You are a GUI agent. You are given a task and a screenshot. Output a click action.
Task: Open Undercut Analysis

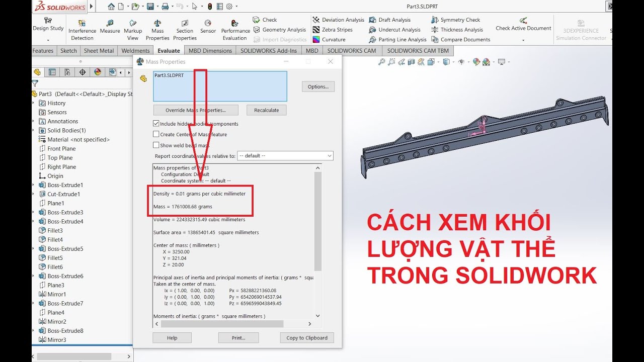tap(394, 30)
